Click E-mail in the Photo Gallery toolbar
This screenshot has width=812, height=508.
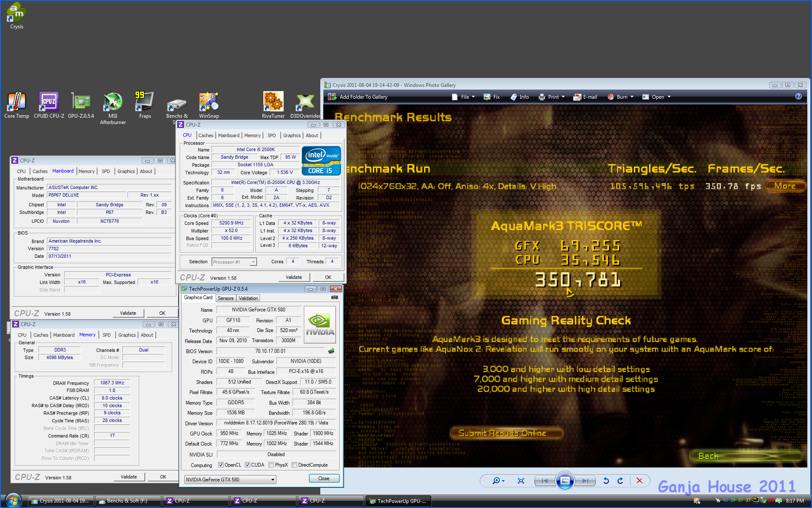coord(585,97)
